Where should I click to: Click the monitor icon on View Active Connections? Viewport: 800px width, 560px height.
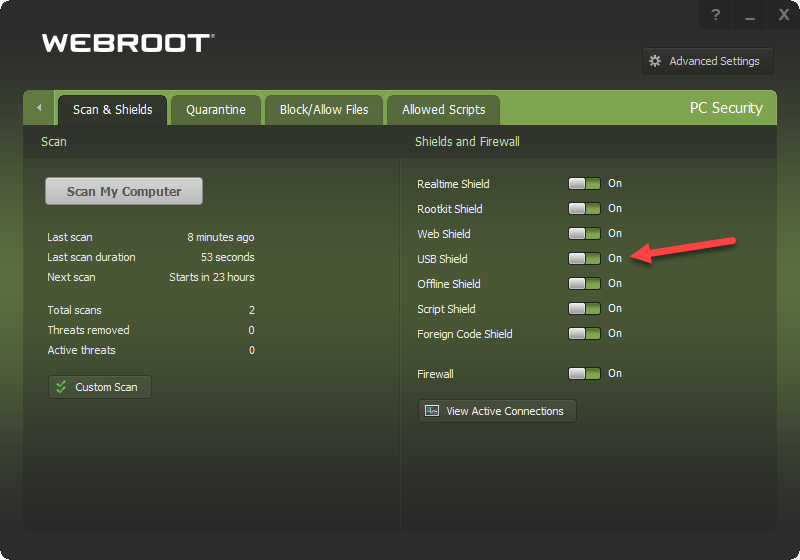(x=432, y=411)
